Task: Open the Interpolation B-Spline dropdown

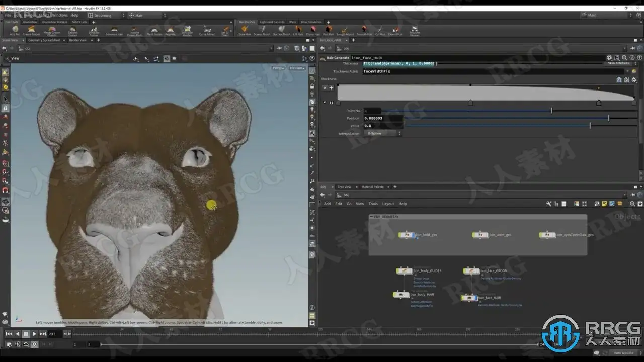Action: [x=384, y=134]
